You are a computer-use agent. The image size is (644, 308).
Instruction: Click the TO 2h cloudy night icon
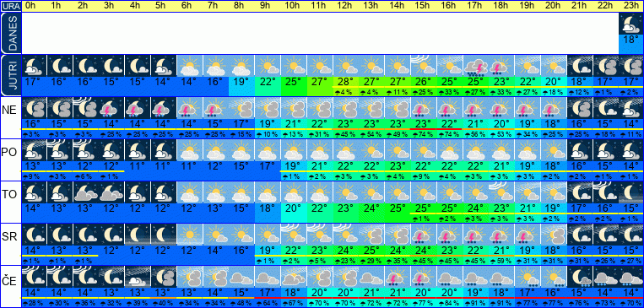tap(86, 192)
